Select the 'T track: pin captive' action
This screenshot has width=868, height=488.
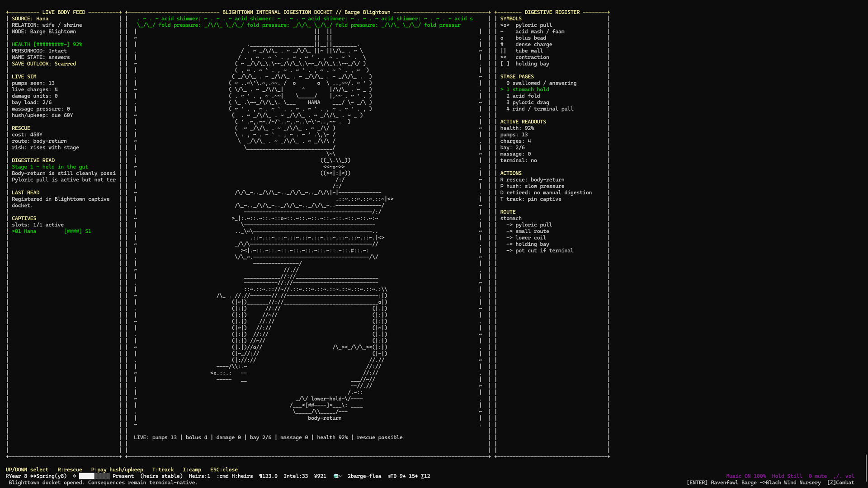[530, 199]
